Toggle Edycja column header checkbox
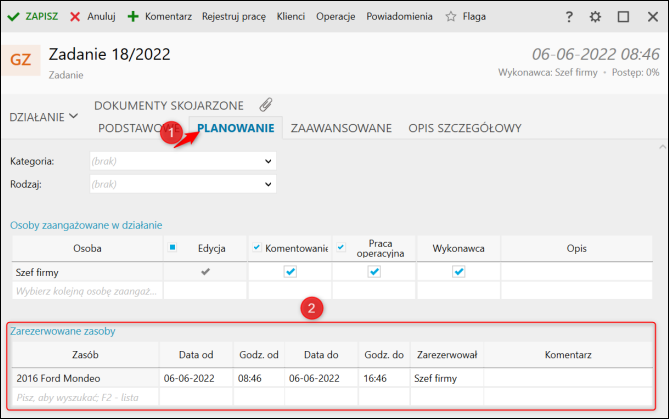 point(172,247)
